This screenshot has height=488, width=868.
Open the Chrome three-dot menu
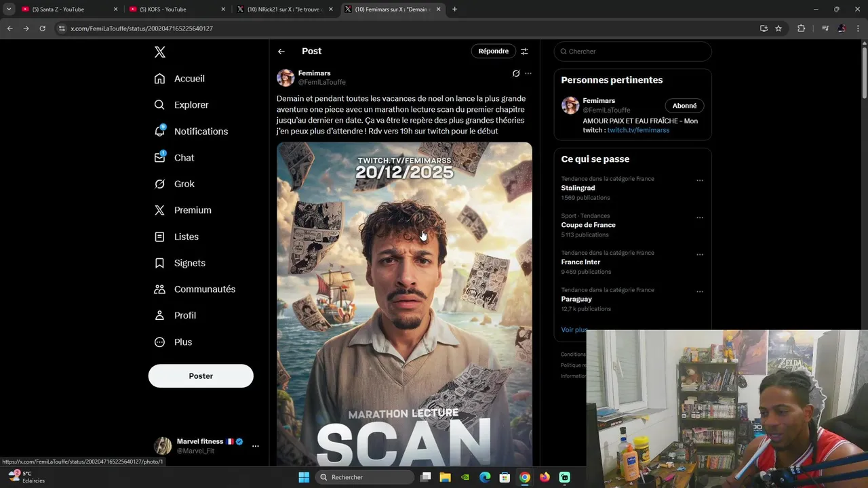858,28
